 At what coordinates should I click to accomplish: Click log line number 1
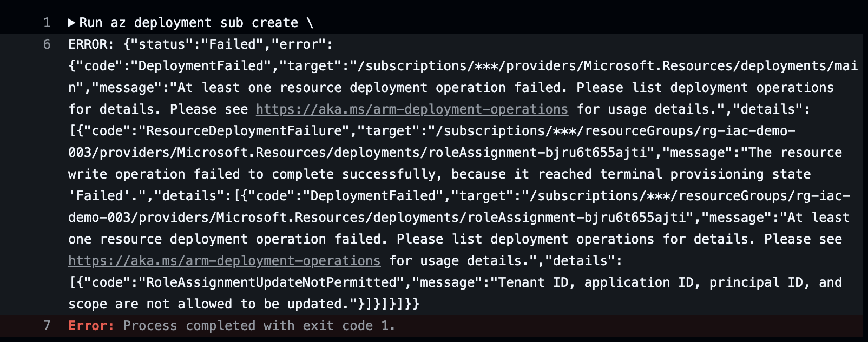point(47,23)
